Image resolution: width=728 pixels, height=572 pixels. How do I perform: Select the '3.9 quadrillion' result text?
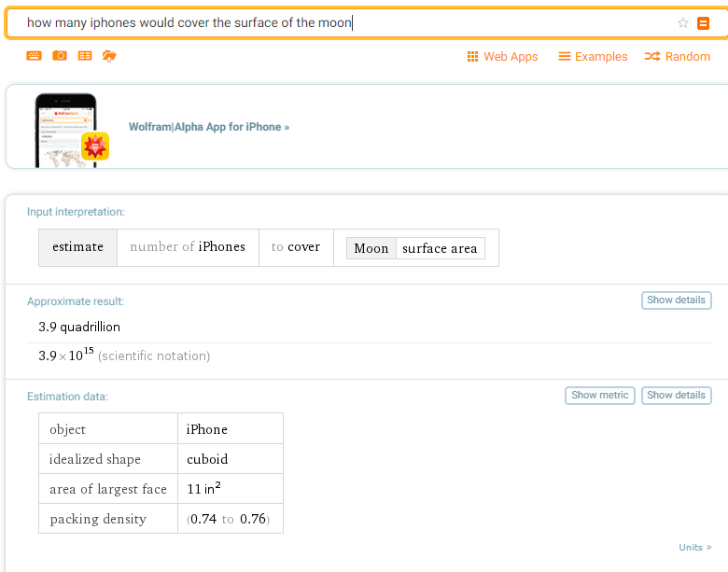[x=79, y=327]
